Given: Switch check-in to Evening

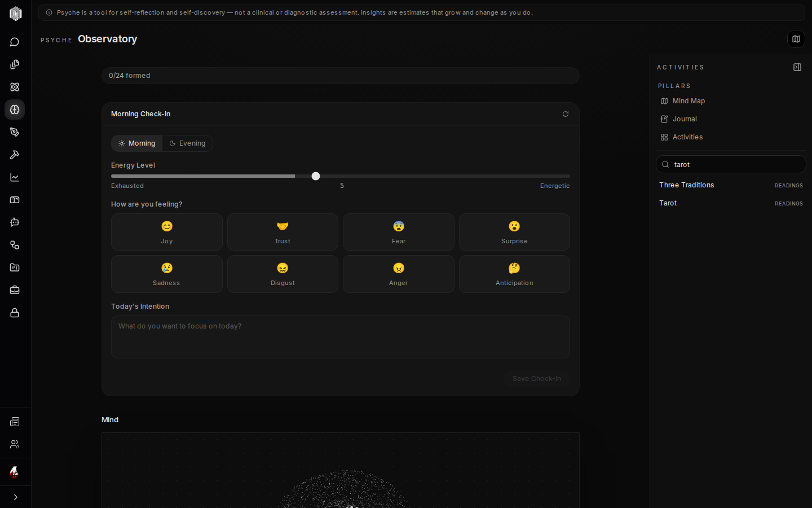Looking at the screenshot, I should pos(188,143).
